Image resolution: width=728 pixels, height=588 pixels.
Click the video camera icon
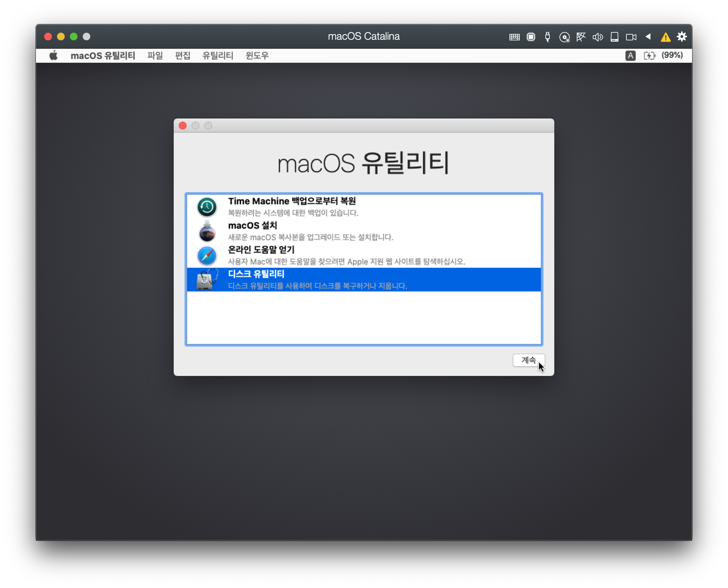[631, 37]
